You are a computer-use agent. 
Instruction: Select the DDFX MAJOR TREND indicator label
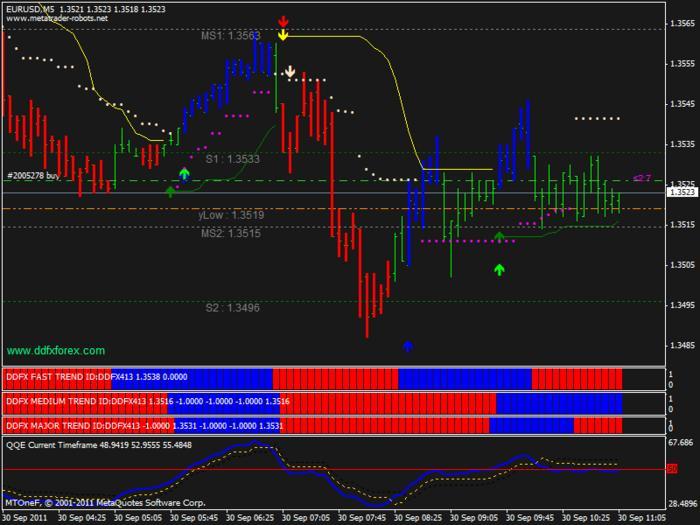(145, 426)
